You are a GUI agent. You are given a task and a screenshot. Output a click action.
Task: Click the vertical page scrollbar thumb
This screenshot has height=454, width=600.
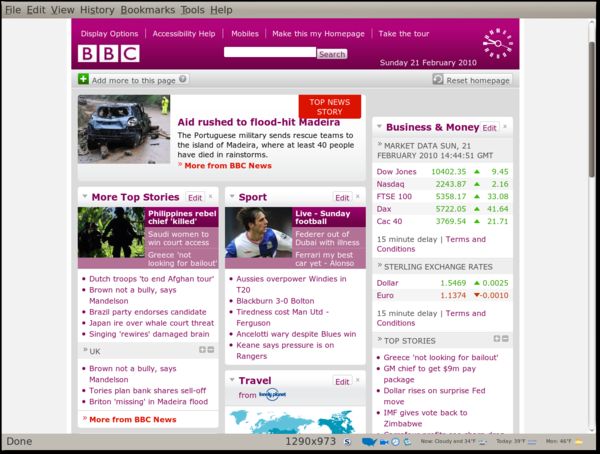tap(592, 109)
